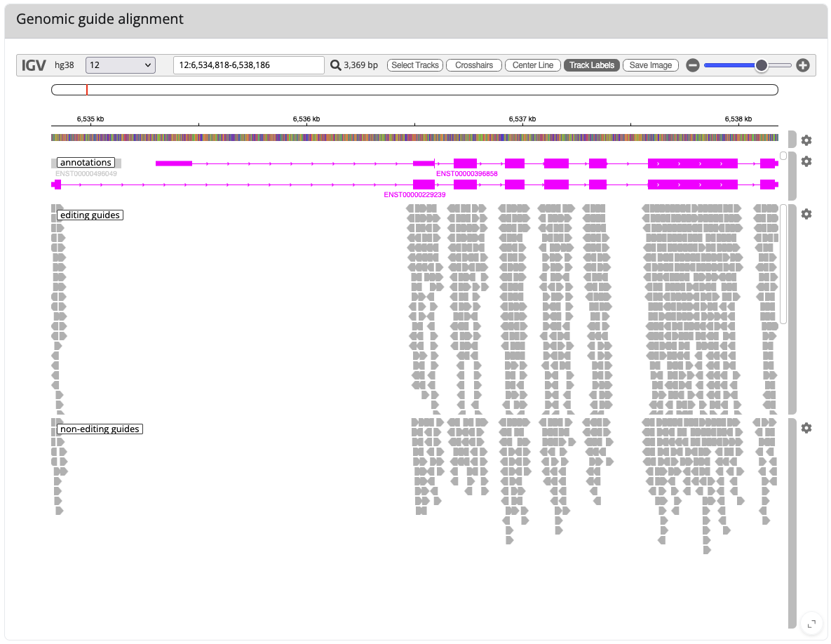Disable the Track Labels option

coord(591,65)
